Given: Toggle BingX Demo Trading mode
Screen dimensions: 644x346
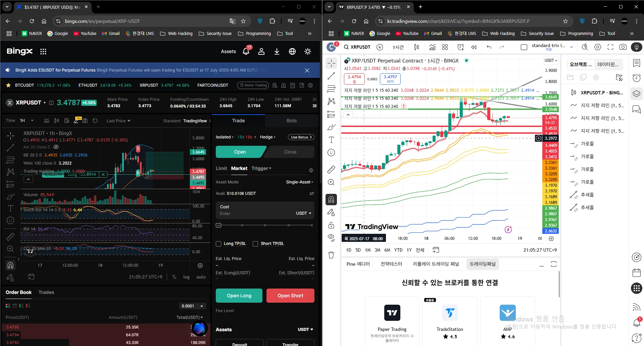Looking at the screenshot, I should point(253,85).
